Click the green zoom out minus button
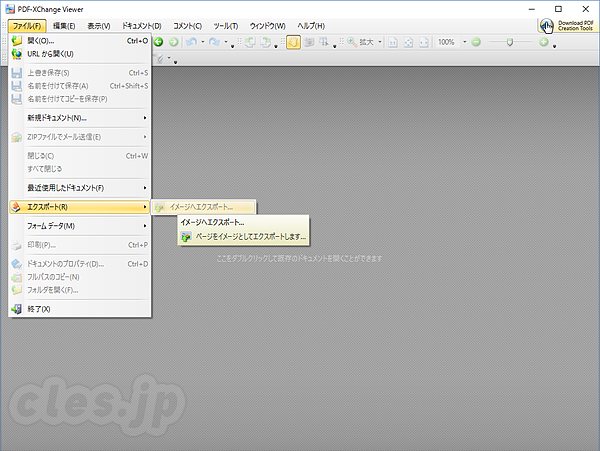This screenshot has width=600, height=451. click(x=476, y=42)
